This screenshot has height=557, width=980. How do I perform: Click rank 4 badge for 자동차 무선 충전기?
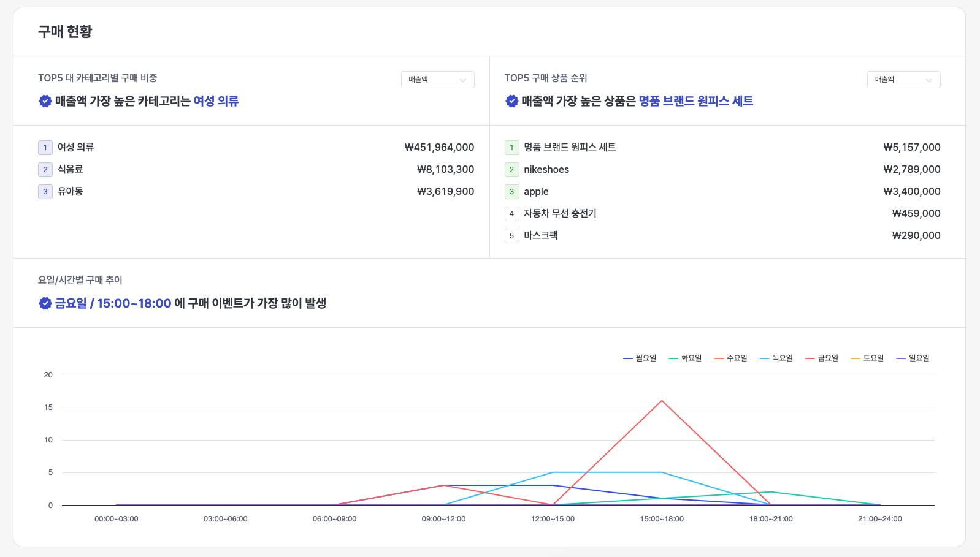coord(511,214)
